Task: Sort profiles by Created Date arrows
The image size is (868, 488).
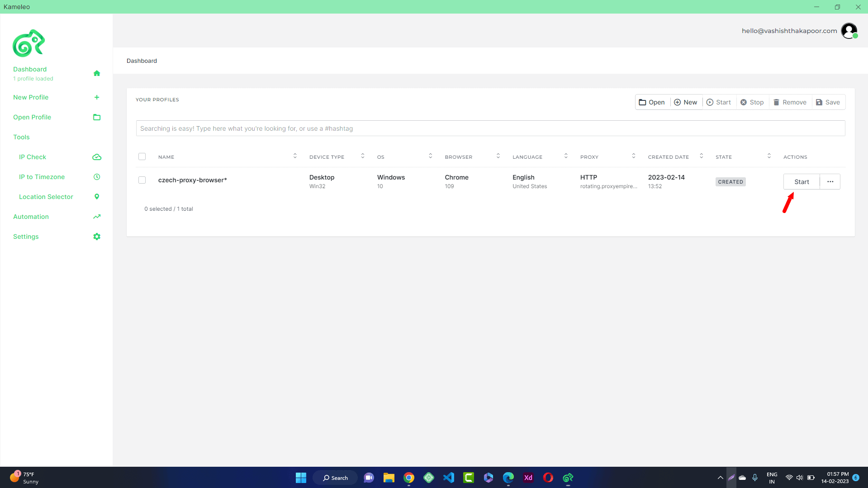Action: coord(701,156)
